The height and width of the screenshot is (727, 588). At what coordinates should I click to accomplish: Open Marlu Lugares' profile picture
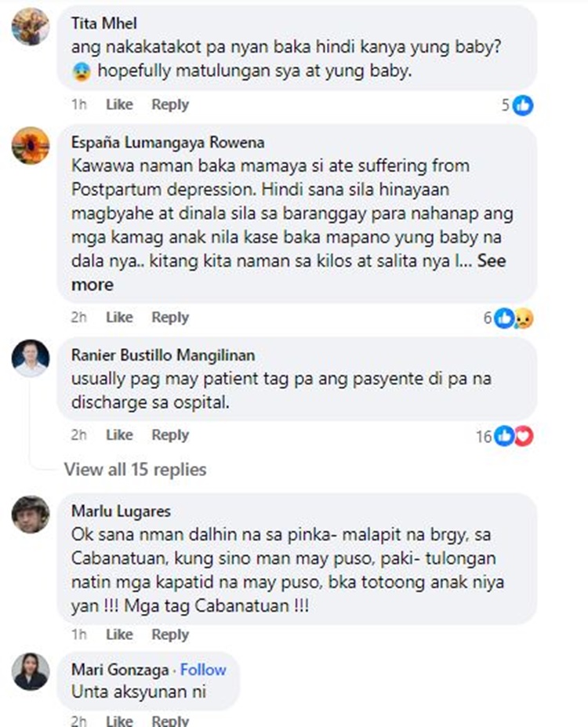(31, 514)
